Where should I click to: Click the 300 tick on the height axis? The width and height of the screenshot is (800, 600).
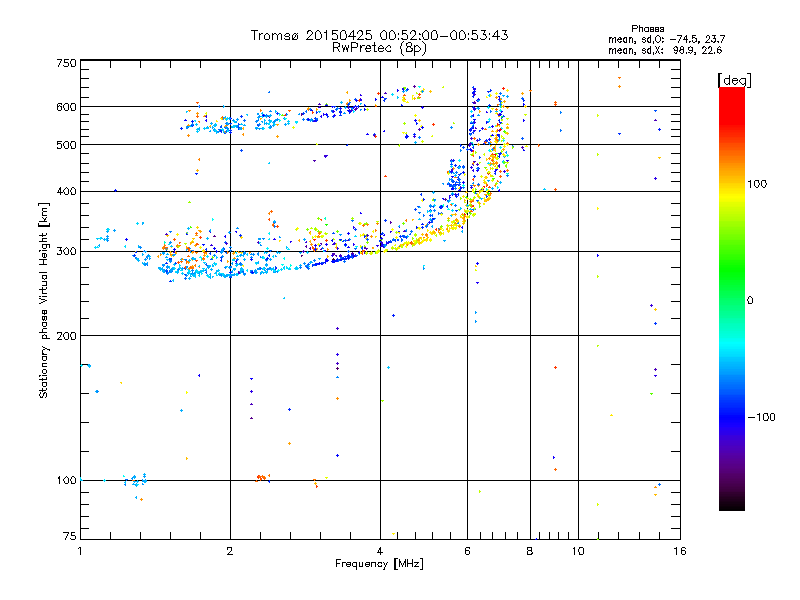[x=66, y=251]
